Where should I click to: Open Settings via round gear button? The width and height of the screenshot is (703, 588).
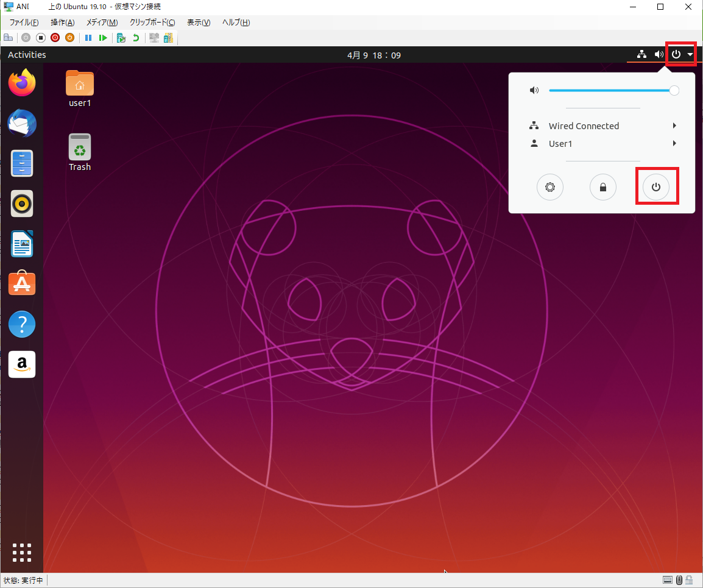pos(550,187)
